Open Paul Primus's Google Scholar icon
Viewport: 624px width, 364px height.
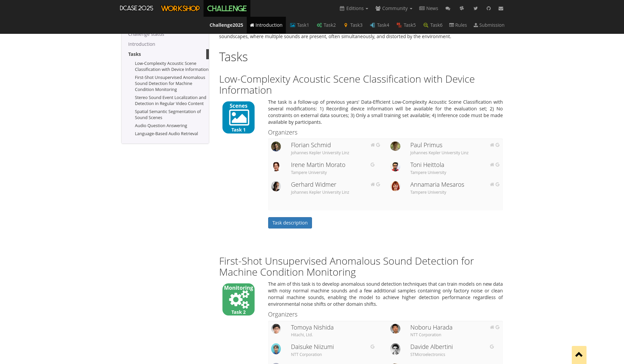[x=497, y=145]
